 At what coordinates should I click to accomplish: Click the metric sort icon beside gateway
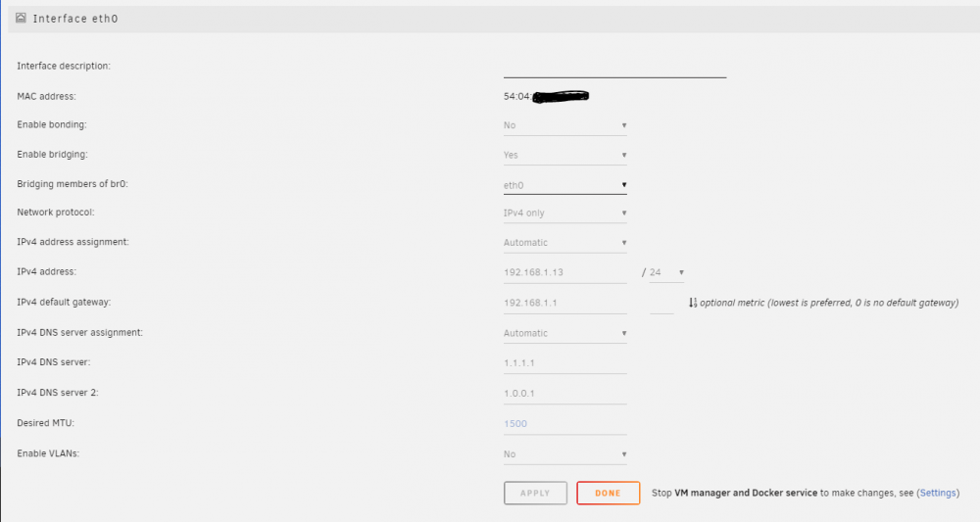tap(693, 303)
